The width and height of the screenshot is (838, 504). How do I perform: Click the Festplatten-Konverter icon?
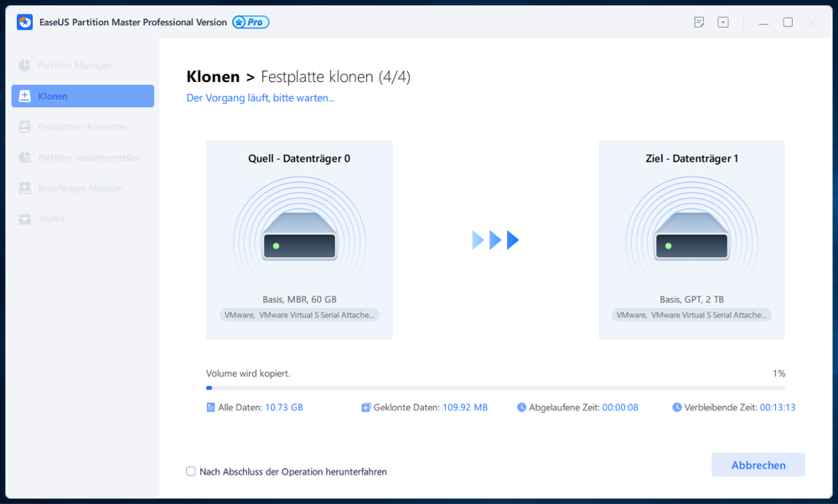point(24,126)
